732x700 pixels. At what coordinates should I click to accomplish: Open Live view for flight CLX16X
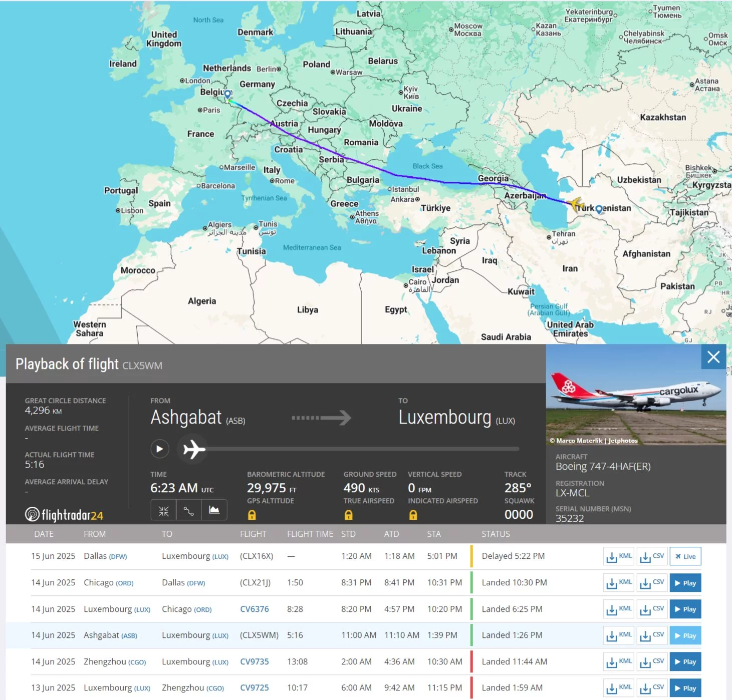[x=685, y=556]
